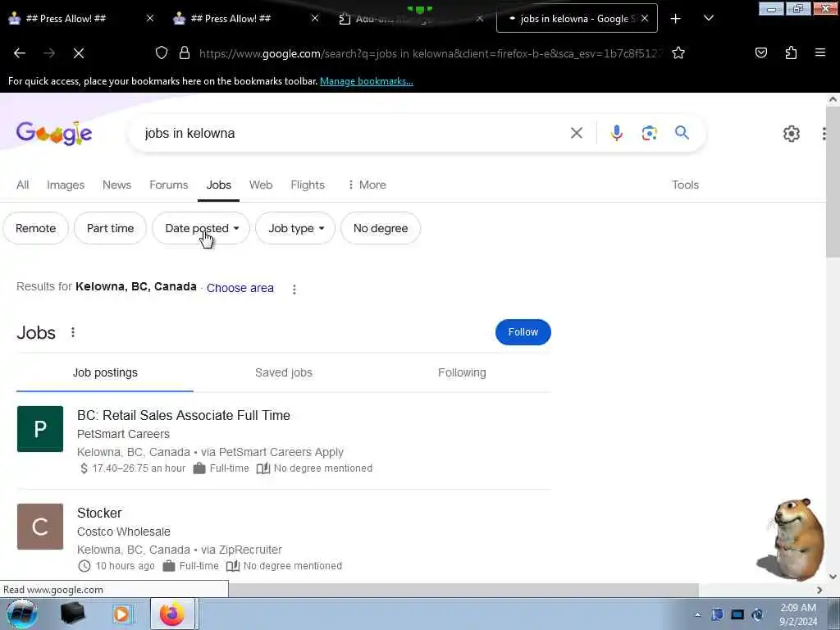Screen dimensions: 840x630
Task: Show hidden system tray icons
Action: [697, 614]
